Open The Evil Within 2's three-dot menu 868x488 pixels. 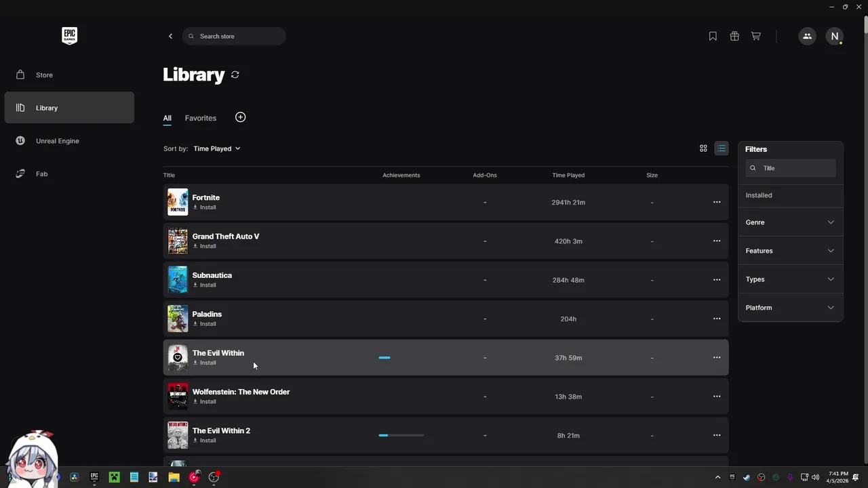[717, 435]
